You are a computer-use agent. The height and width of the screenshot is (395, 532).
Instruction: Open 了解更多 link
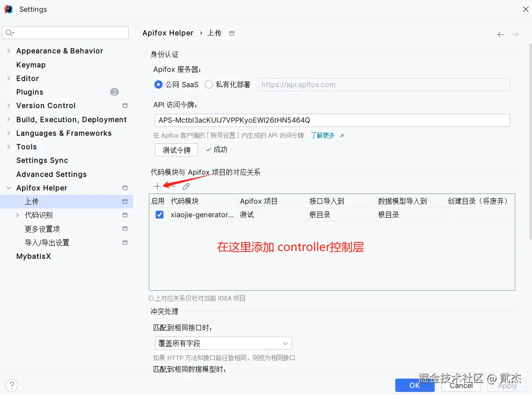tap(323, 136)
